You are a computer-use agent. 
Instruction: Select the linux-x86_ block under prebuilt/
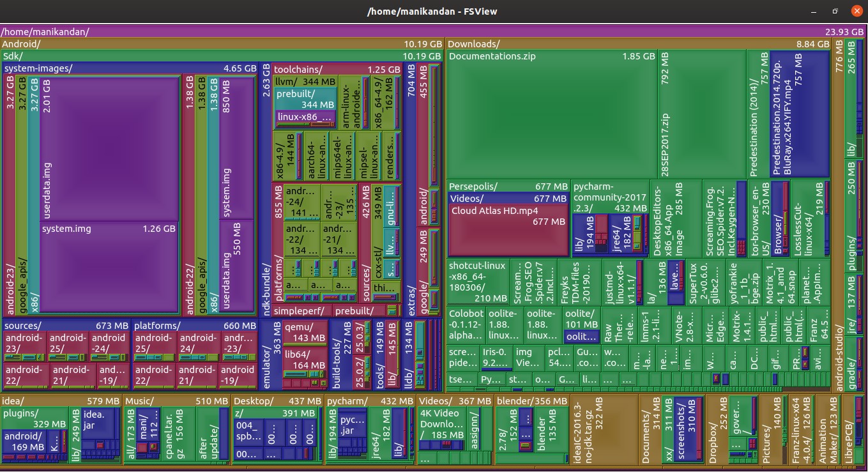(x=305, y=118)
